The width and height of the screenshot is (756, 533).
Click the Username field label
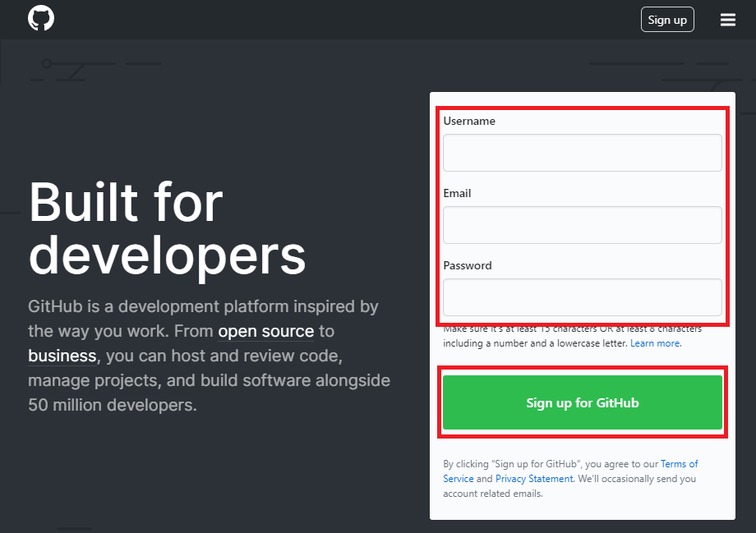469,121
